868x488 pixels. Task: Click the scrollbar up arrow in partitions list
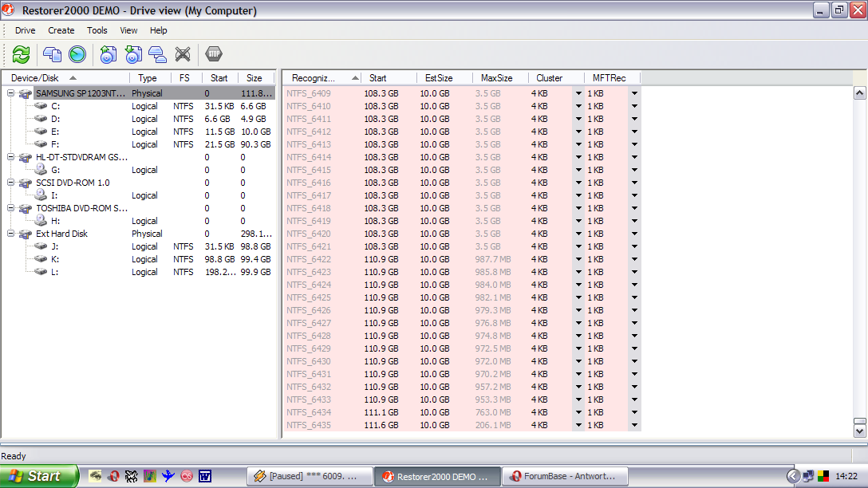[860, 93]
